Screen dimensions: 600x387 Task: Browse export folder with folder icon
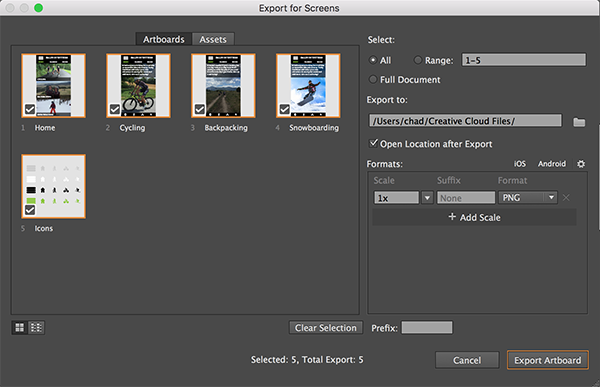pos(579,122)
